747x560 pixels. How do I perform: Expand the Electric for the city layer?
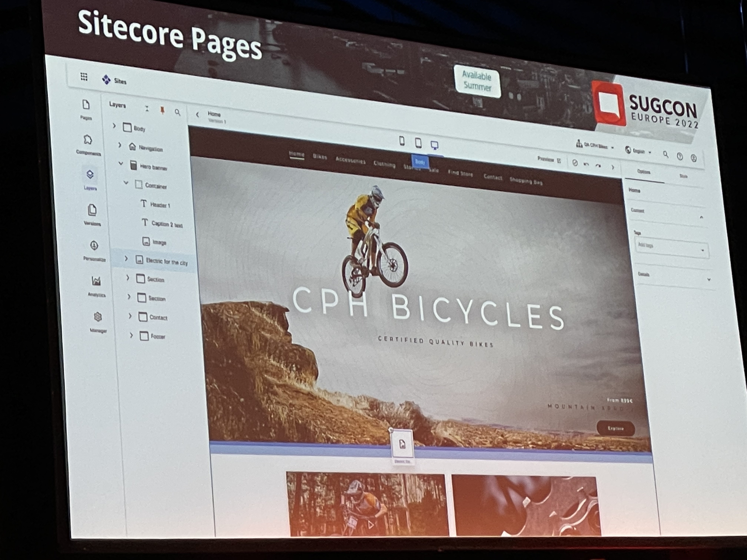(126, 259)
